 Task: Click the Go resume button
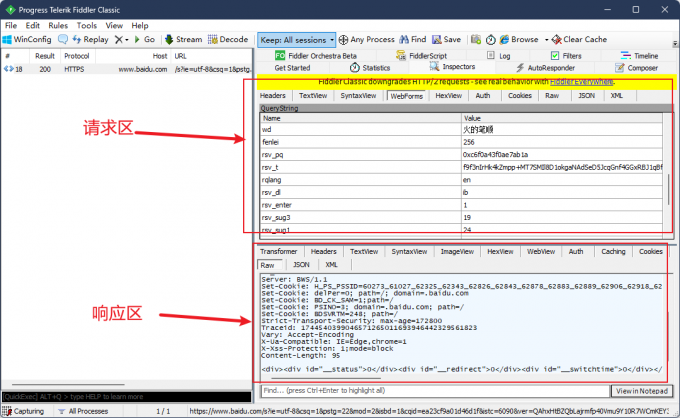(145, 39)
